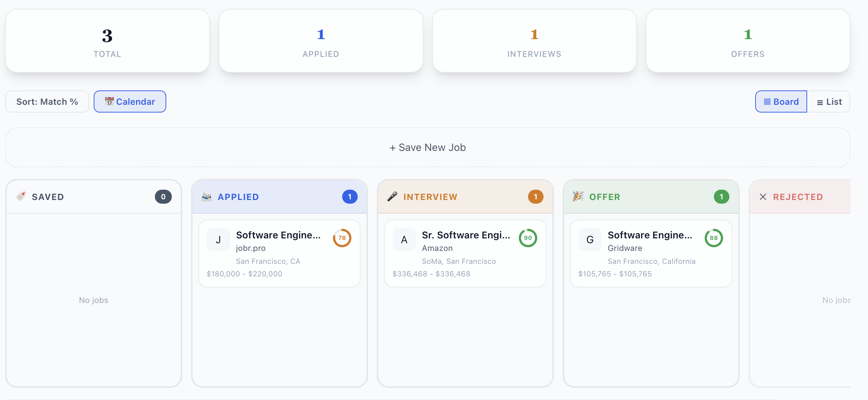Open the Sort: Match % selector
This screenshot has height=400, width=868.
pyautogui.click(x=47, y=101)
